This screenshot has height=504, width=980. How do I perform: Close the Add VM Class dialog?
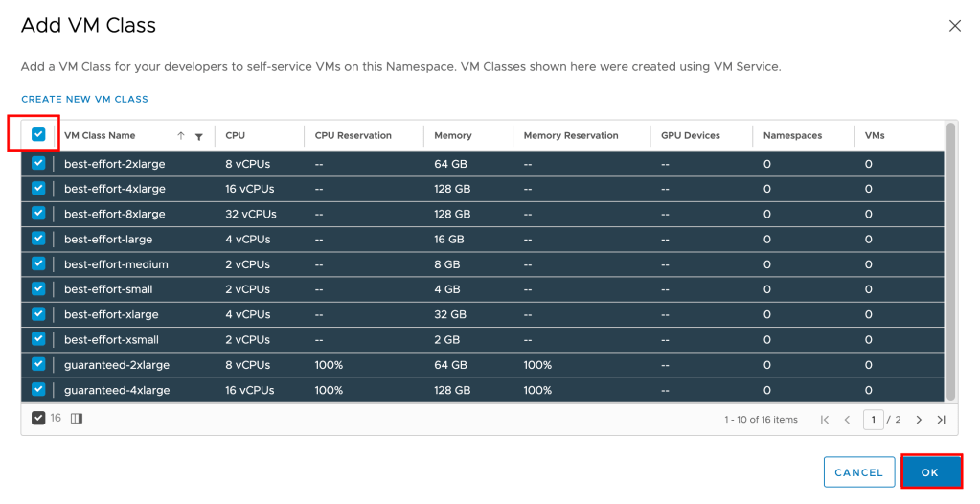[x=954, y=26]
